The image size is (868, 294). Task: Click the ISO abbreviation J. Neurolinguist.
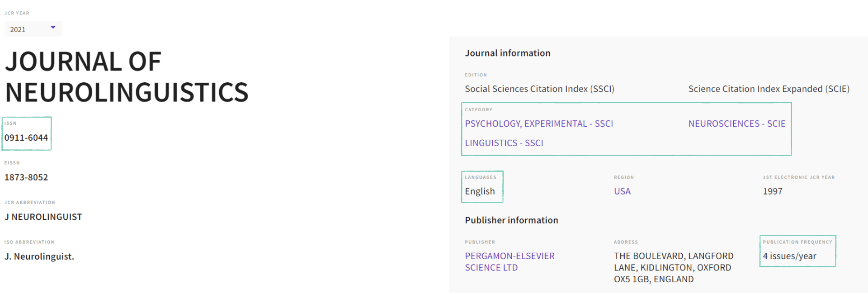39,256
